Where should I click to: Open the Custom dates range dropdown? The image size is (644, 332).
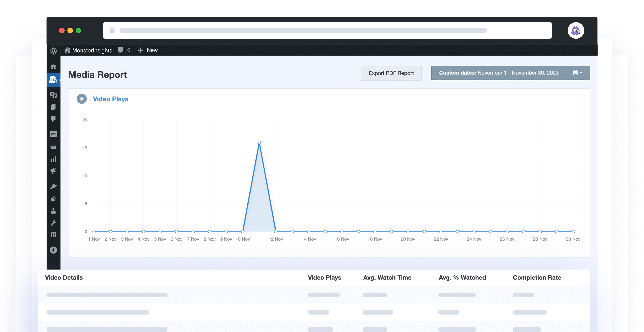point(510,73)
